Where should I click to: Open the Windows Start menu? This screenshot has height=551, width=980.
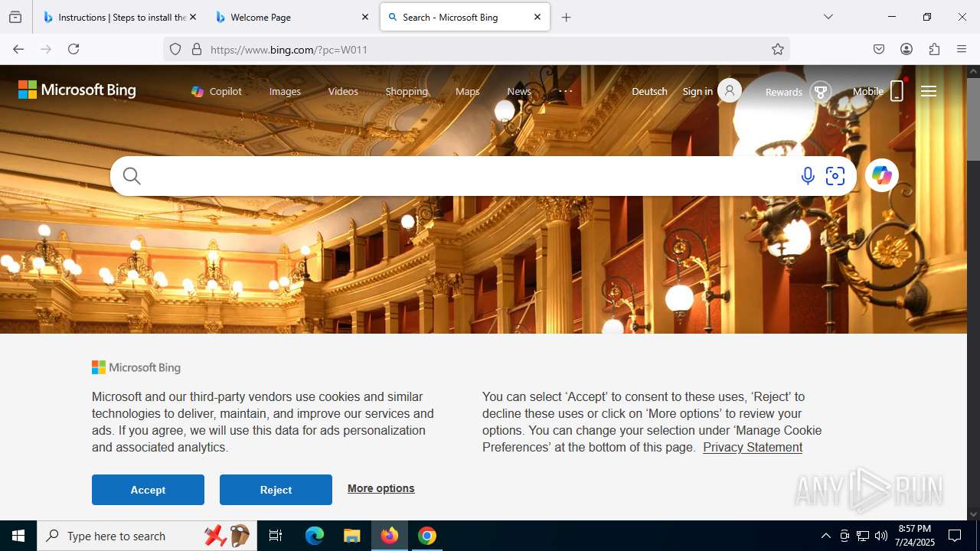coord(18,536)
